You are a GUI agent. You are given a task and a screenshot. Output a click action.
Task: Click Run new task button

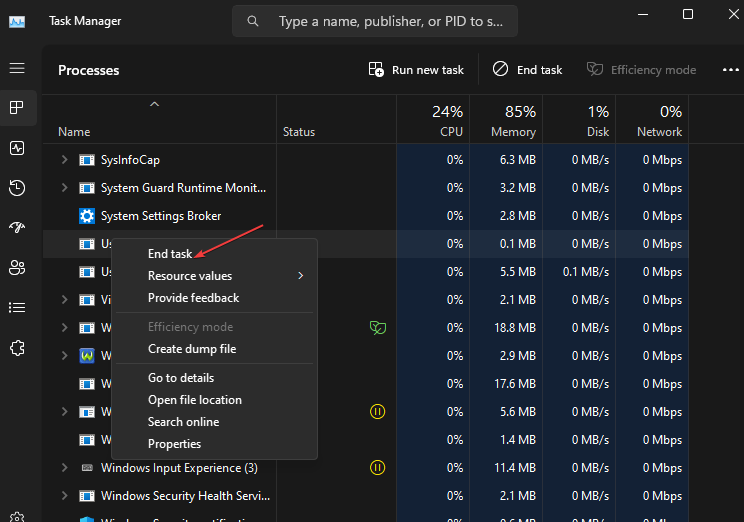416,70
